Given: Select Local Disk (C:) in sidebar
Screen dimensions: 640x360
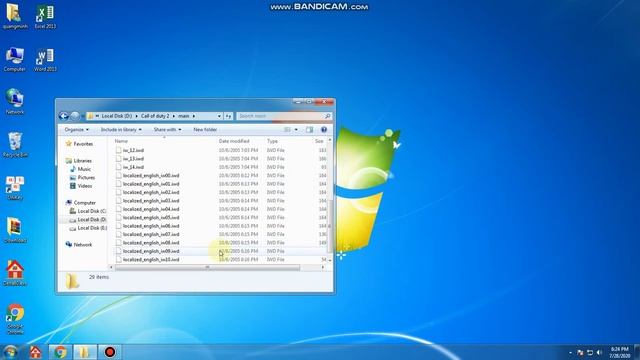Looking at the screenshot, I should coord(88,211).
